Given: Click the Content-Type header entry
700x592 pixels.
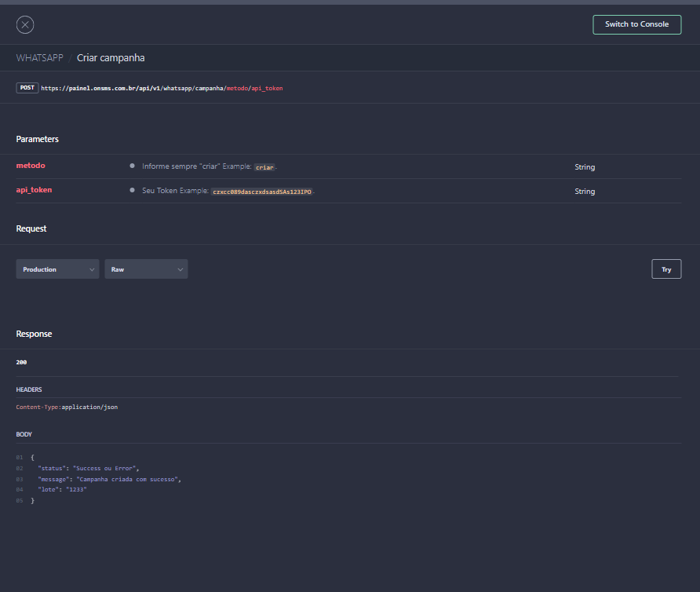Looking at the screenshot, I should tap(67, 407).
